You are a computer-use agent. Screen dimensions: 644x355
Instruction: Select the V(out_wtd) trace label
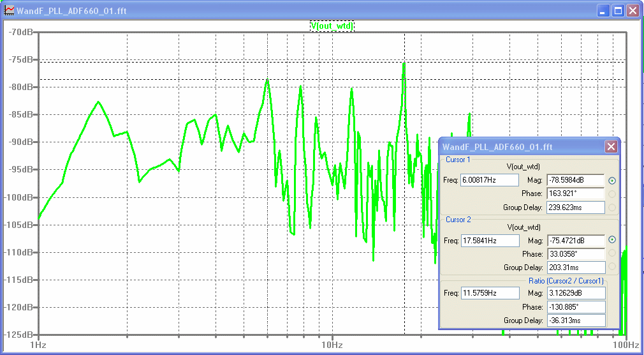click(x=332, y=26)
